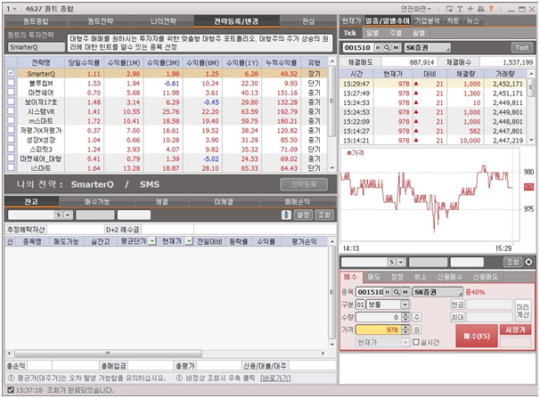Click the blue icon left of 설정 button

point(286,215)
